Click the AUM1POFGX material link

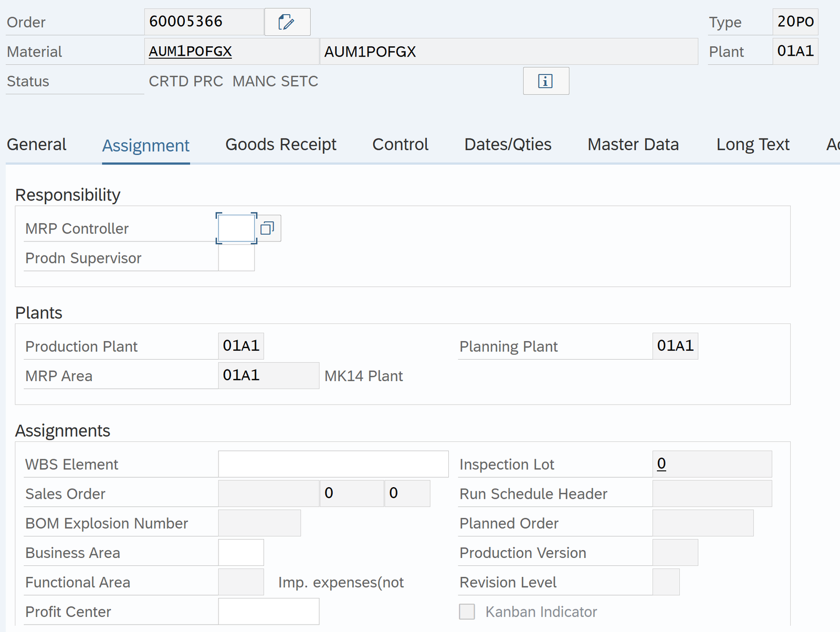tap(190, 51)
